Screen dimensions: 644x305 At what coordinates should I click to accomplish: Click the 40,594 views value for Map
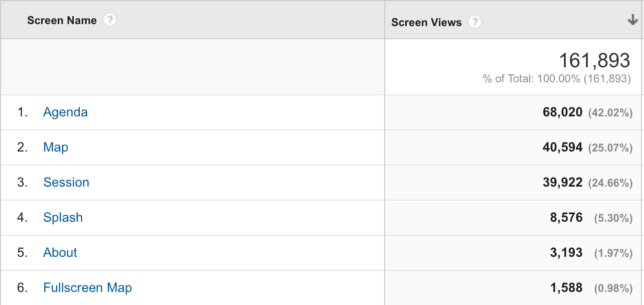[x=562, y=147]
